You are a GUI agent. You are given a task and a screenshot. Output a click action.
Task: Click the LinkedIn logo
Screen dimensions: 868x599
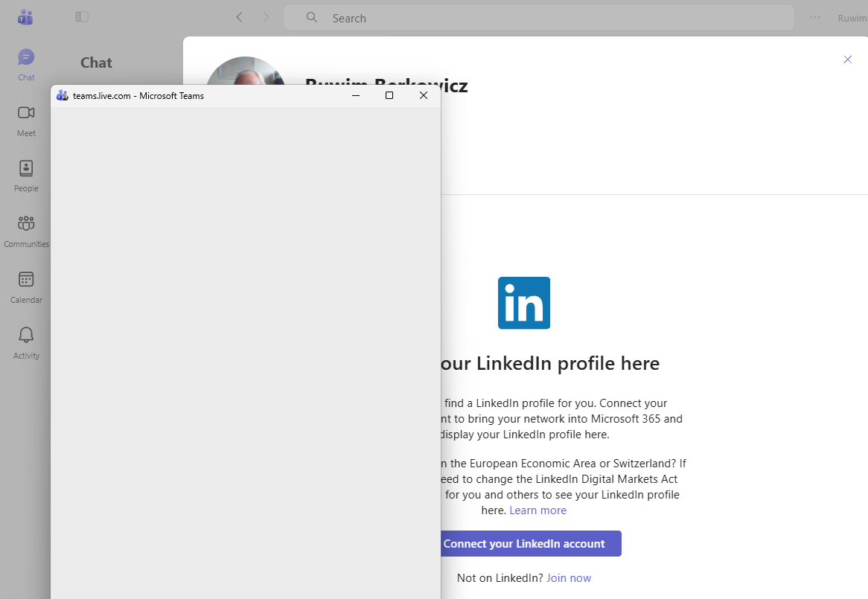point(523,303)
